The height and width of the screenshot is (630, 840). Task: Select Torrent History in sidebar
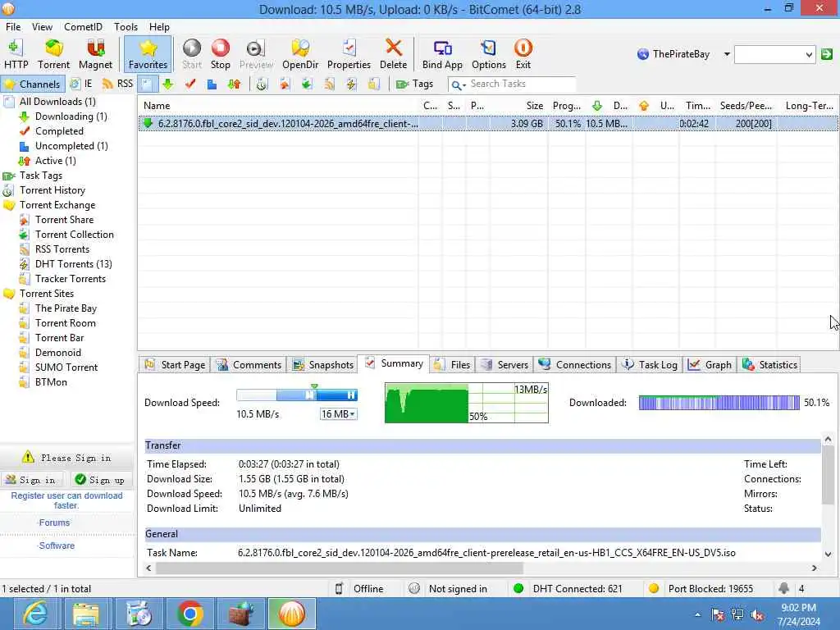pyautogui.click(x=52, y=190)
